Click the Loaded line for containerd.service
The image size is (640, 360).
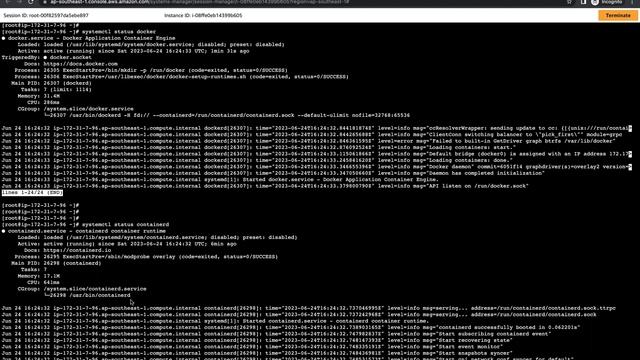pos(157,238)
